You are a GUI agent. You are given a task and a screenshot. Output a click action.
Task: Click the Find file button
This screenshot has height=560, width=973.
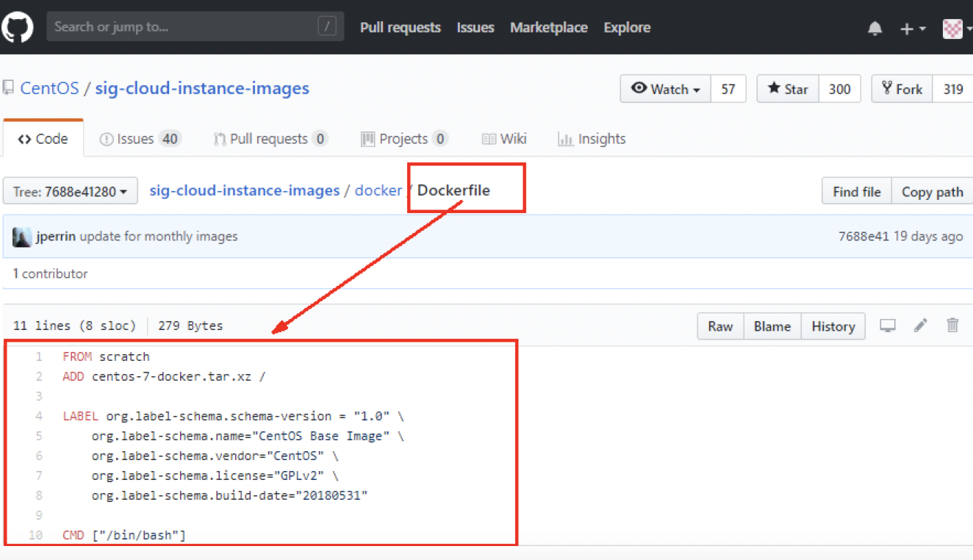click(856, 192)
